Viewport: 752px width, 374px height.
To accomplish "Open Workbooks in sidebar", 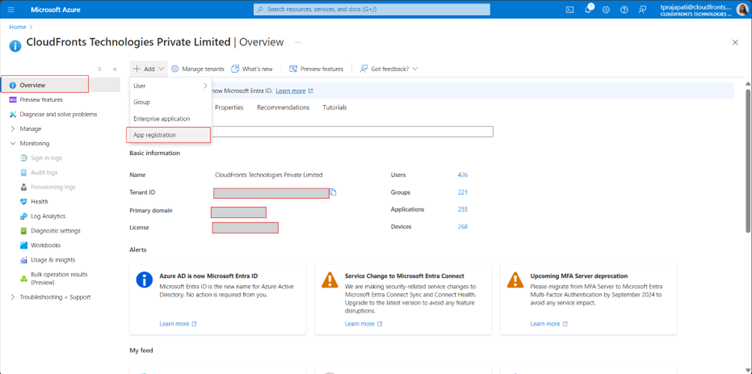I will 46,245.
